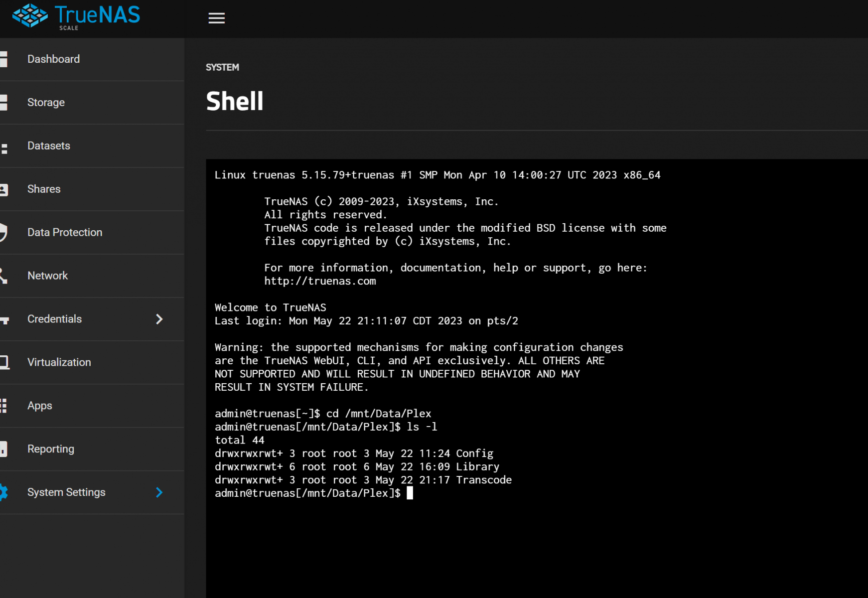The height and width of the screenshot is (598, 868).
Task: Click the http://truenas.com URL in terminal
Action: (x=320, y=282)
